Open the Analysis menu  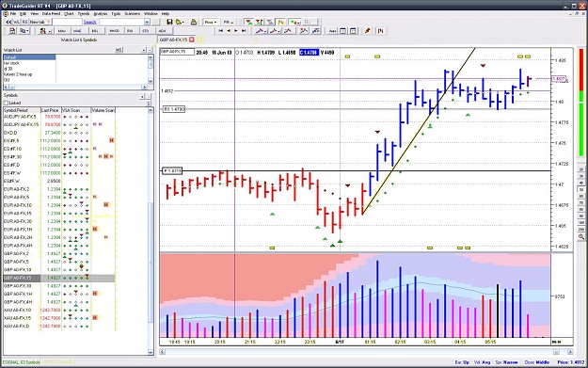tap(101, 13)
